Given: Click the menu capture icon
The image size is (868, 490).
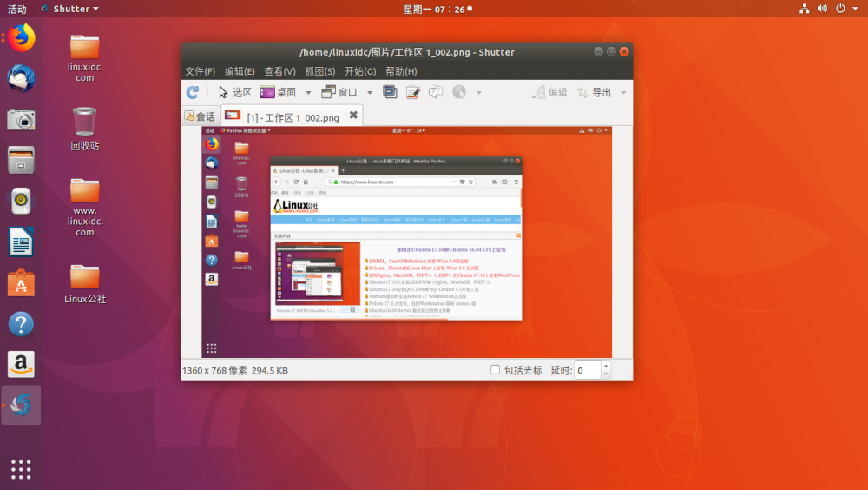Looking at the screenshot, I should pyautogui.click(x=412, y=92).
